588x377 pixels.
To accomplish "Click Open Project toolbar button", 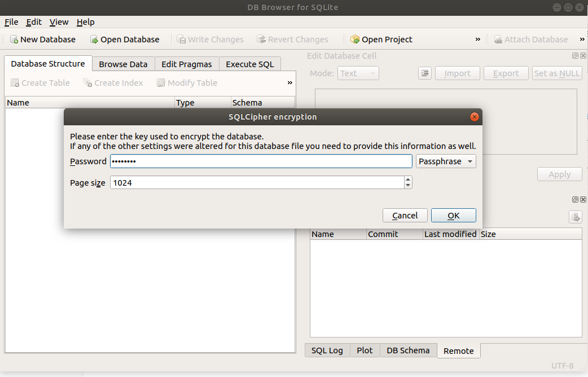I will click(381, 40).
